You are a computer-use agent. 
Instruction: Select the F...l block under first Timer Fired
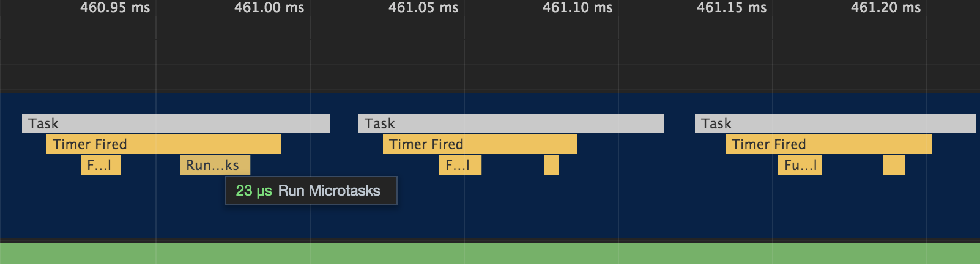[100, 165]
